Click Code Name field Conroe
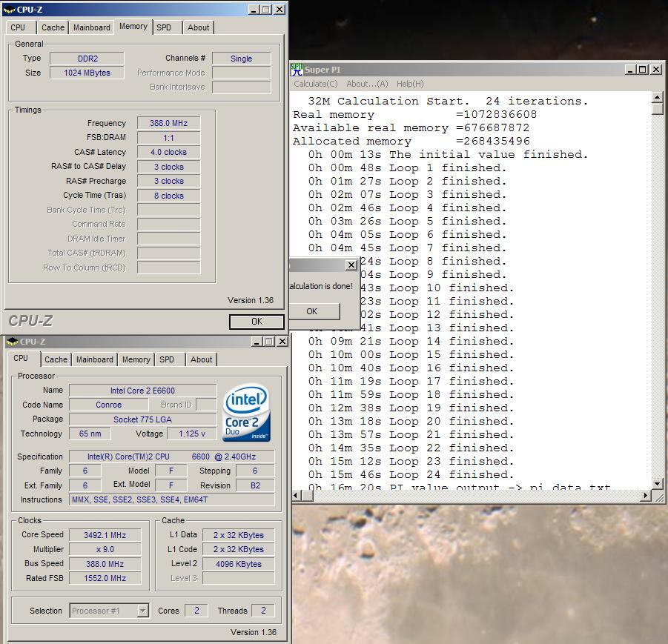The image size is (668, 644). [x=109, y=405]
